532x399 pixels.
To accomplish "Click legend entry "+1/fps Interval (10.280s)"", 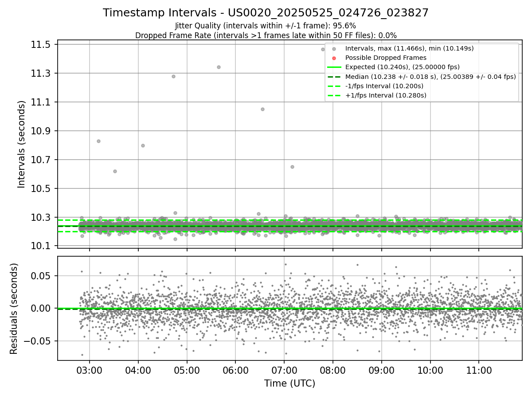I will pyautogui.click(x=386, y=95).
